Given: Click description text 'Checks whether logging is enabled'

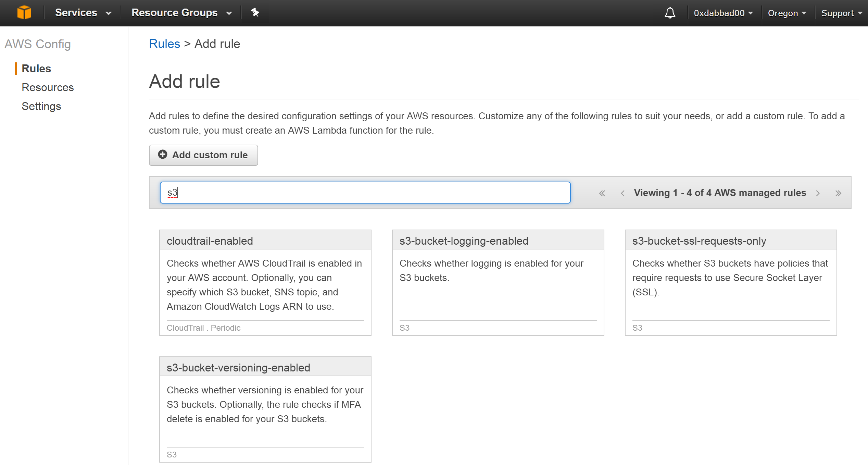Looking at the screenshot, I should [491, 270].
